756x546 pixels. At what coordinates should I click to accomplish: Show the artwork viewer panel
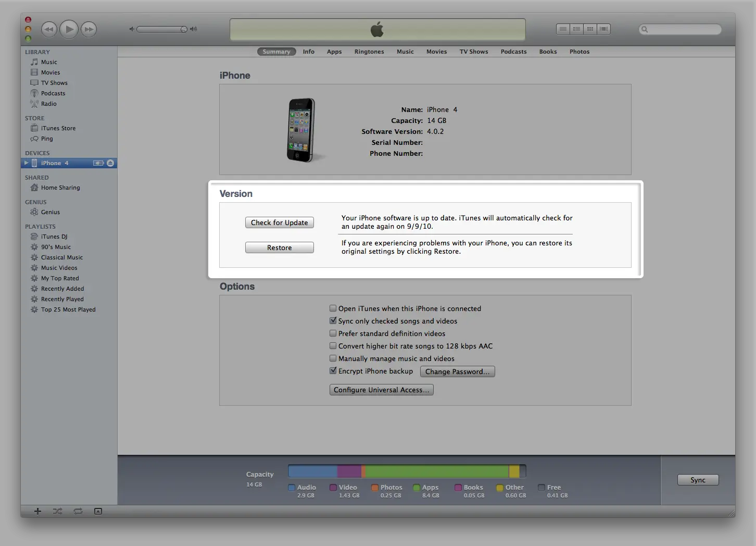pos(98,511)
